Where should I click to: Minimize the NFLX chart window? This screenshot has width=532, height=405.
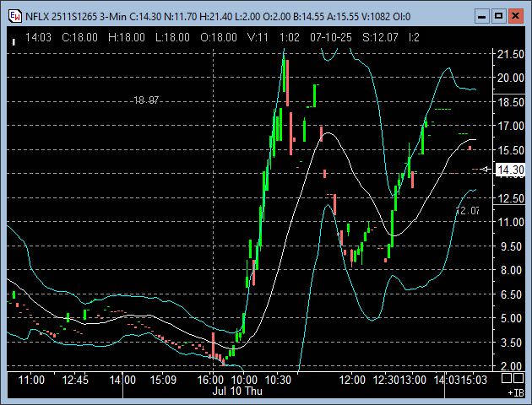(x=481, y=16)
